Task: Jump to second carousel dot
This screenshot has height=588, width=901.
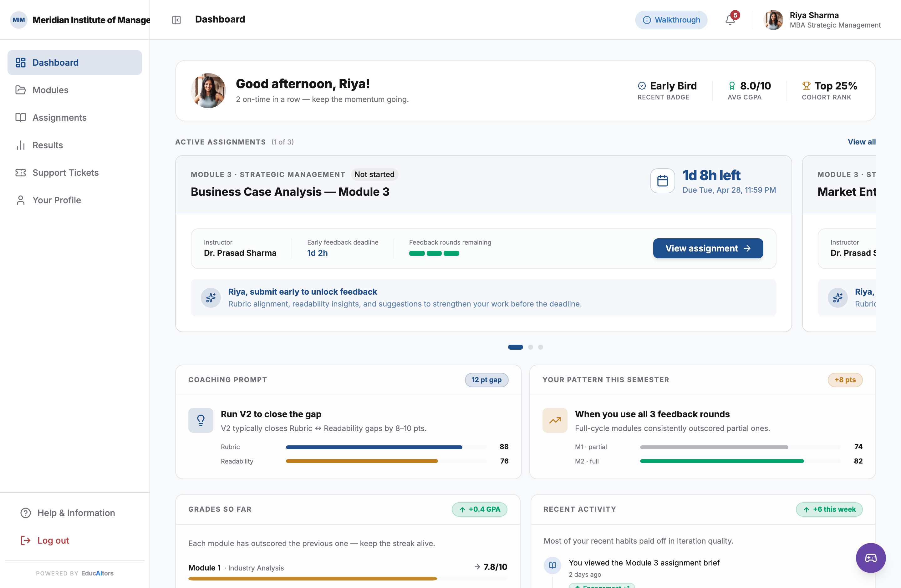Action: (x=530, y=347)
